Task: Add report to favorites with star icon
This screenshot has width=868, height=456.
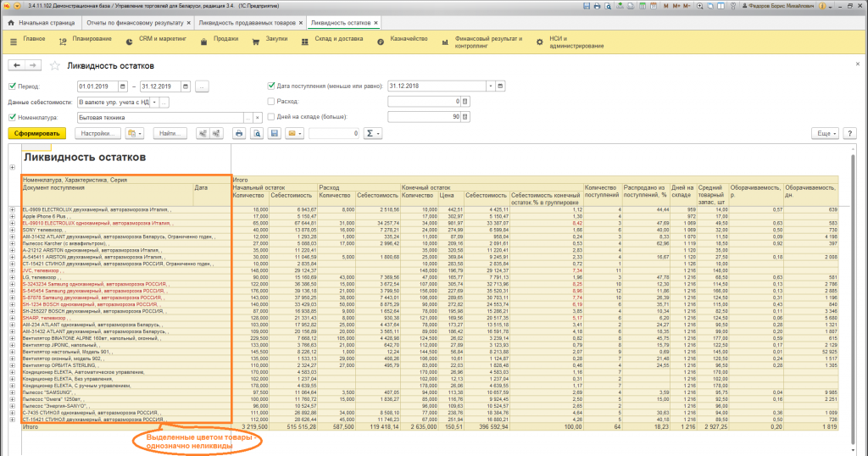Action: click(x=55, y=64)
